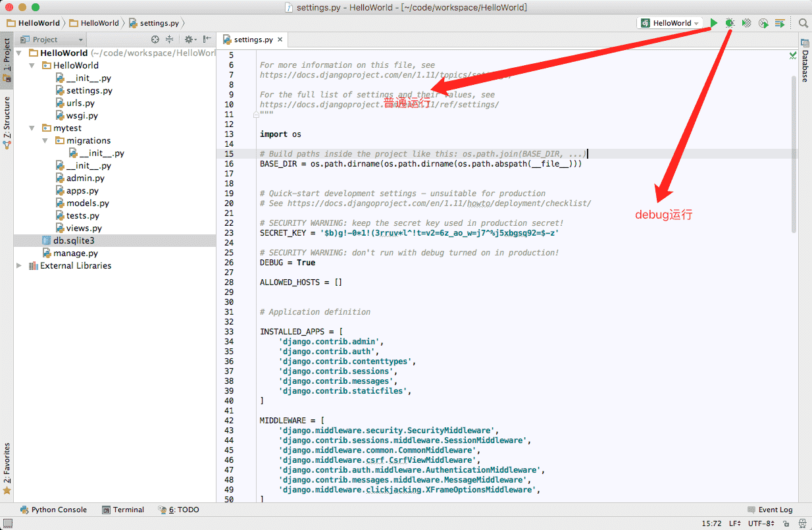Click the Favorites star icon

click(7, 490)
